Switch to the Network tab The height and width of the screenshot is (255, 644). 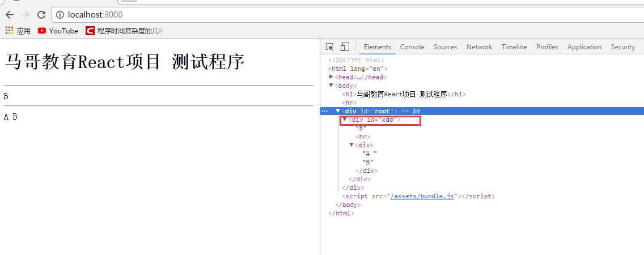click(x=479, y=47)
